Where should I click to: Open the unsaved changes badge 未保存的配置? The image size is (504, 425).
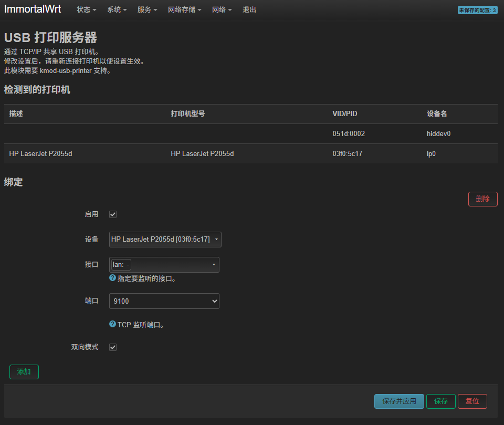tap(477, 10)
